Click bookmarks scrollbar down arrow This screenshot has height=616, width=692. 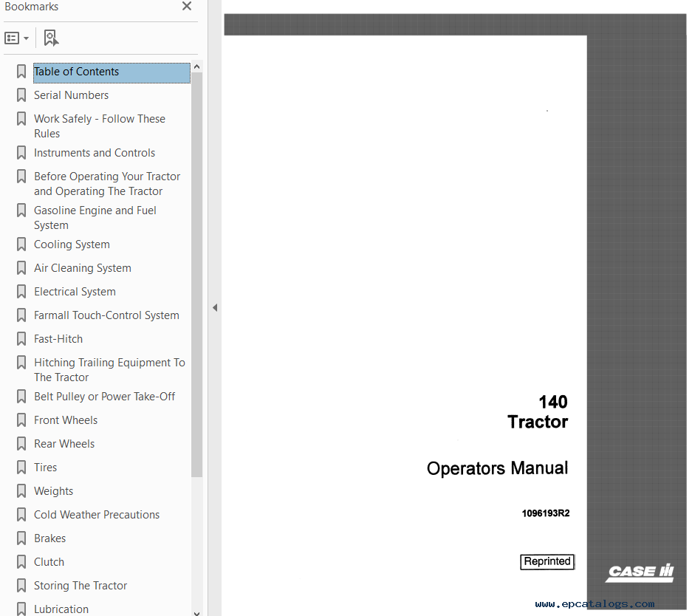(197, 613)
